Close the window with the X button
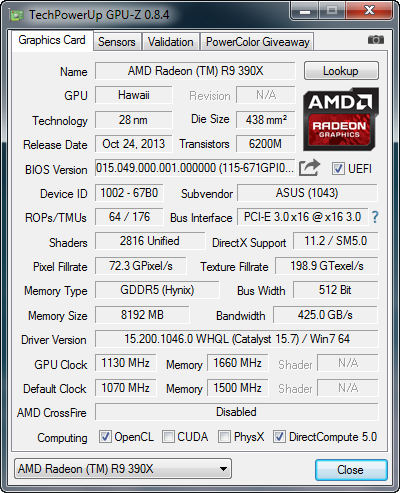400x493 pixels. 369,11
